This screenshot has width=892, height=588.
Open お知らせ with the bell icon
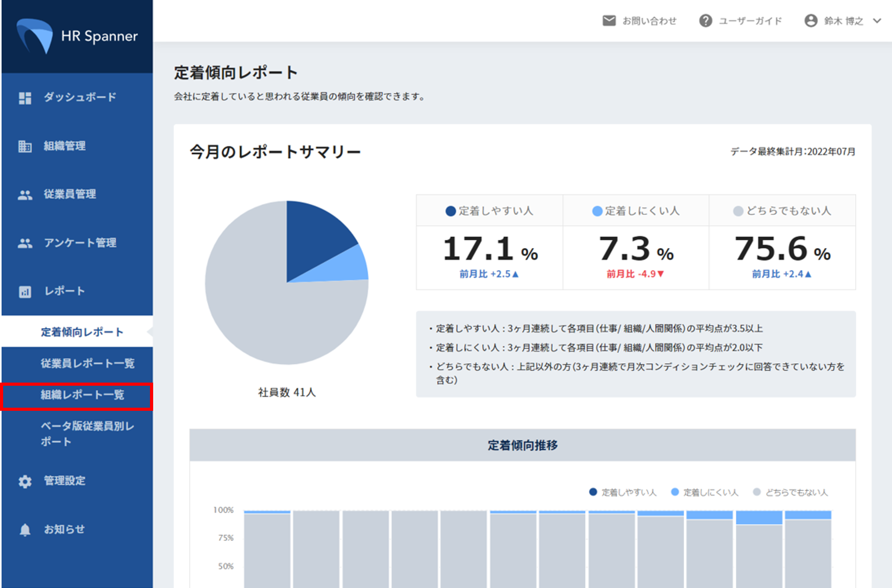pos(25,529)
